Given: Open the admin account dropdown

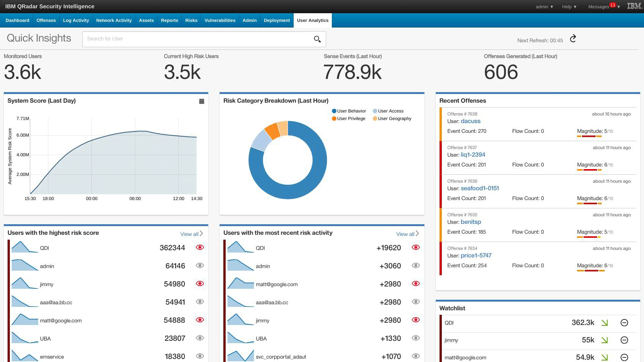Looking at the screenshot, I should [544, 6].
